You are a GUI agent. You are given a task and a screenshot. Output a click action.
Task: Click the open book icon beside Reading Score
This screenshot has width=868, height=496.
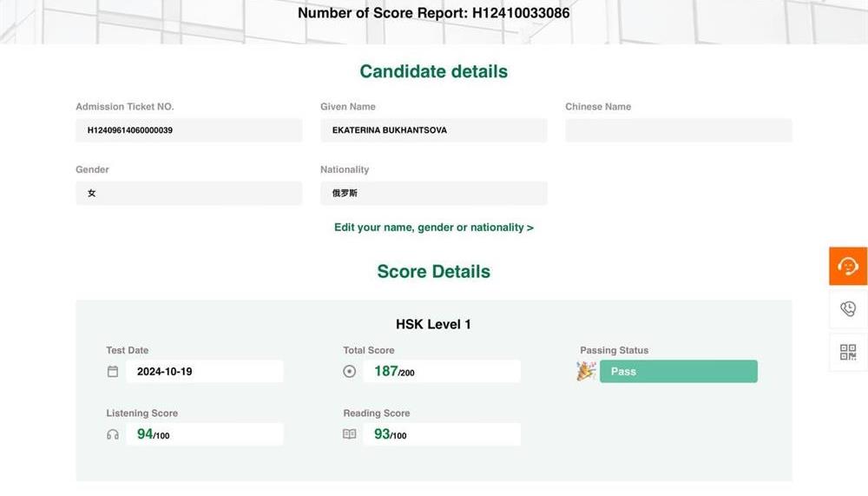pyautogui.click(x=349, y=434)
